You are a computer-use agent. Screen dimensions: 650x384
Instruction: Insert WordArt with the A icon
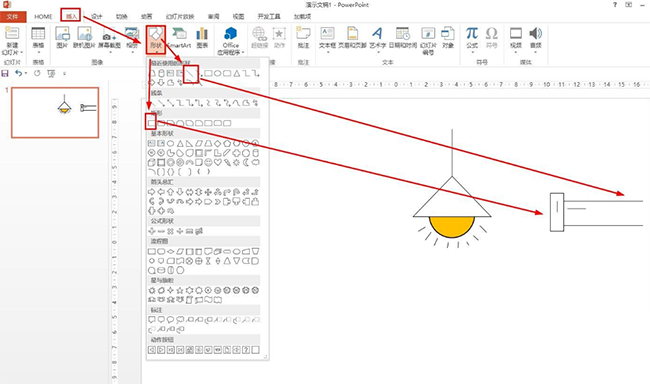pos(377,38)
